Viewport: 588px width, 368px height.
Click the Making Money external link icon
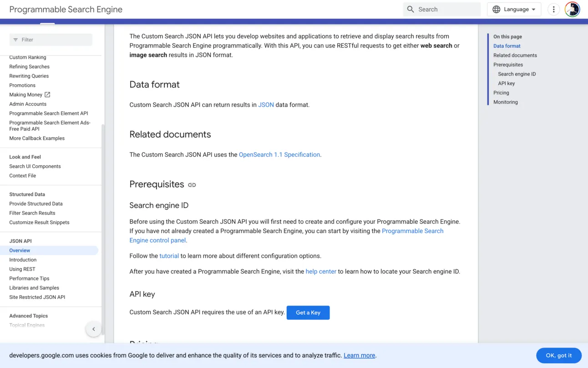pyautogui.click(x=47, y=95)
